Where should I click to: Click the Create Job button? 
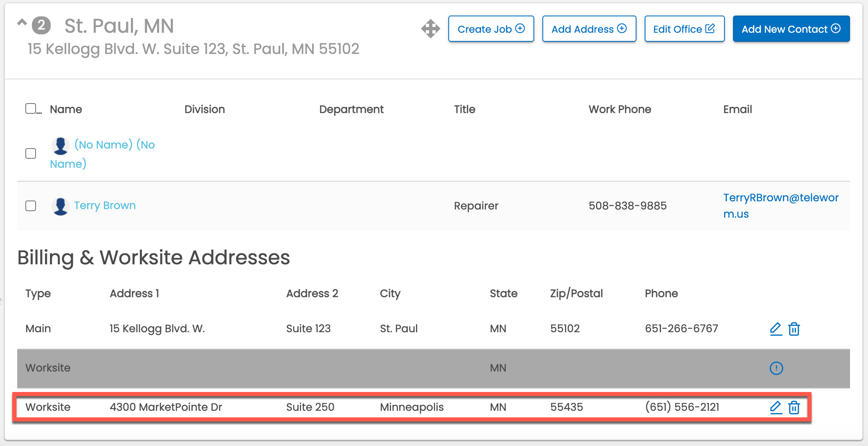click(491, 29)
